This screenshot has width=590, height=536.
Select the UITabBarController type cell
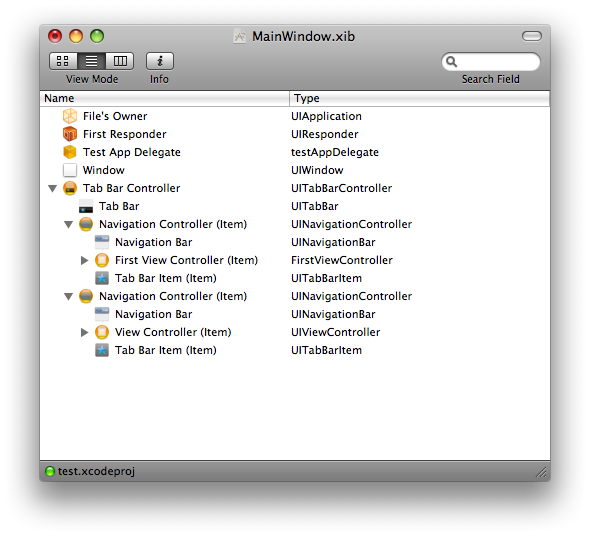click(341, 188)
